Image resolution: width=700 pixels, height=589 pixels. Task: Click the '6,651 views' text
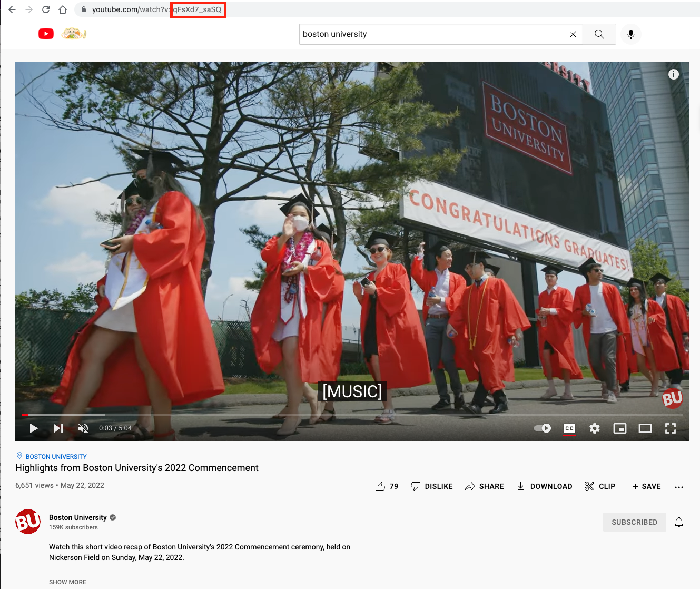pos(34,485)
